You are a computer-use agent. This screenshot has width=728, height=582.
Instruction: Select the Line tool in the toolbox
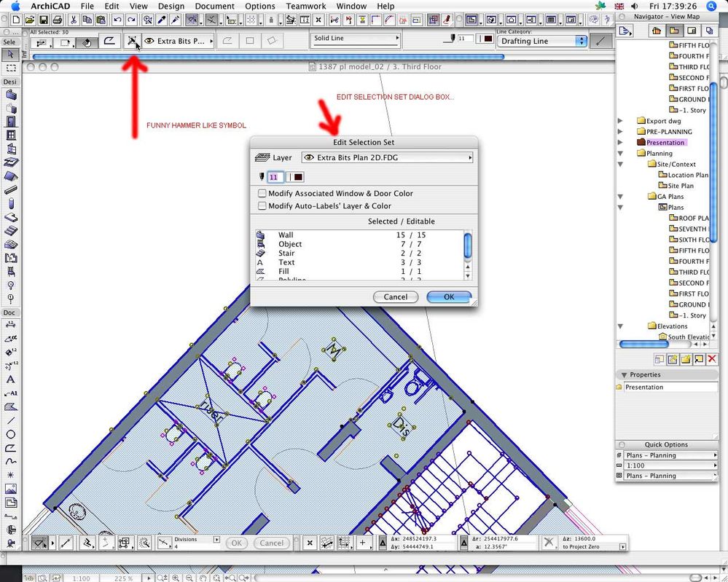tap(11, 420)
